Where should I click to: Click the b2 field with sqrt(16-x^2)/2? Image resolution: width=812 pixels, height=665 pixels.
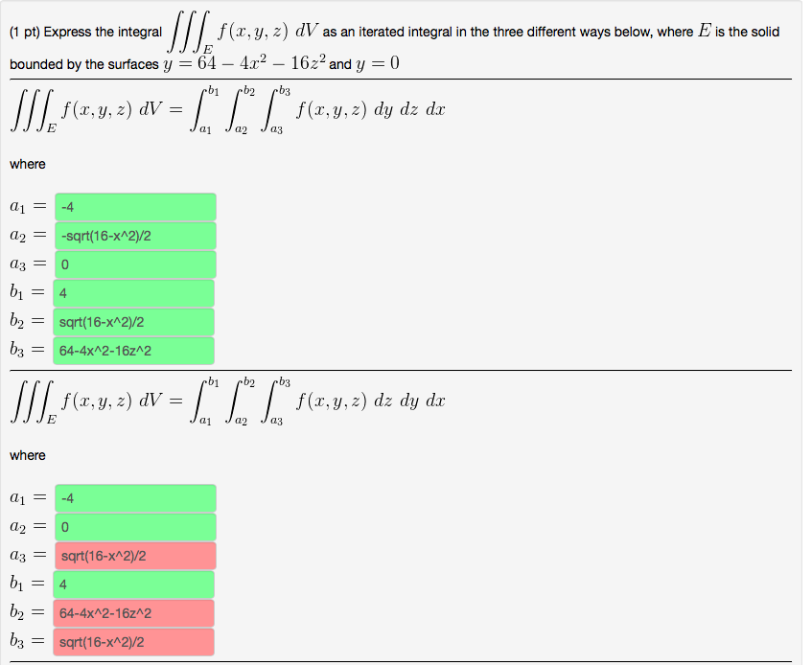point(134,321)
